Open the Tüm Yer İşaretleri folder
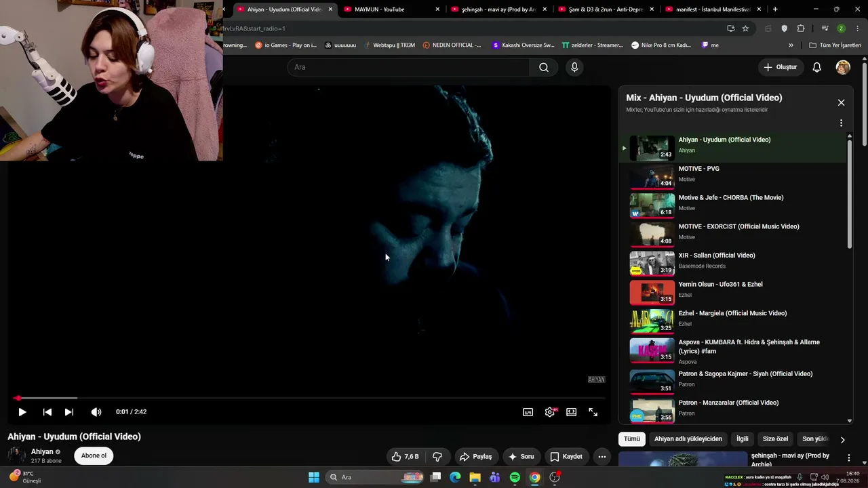This screenshot has width=868, height=488. click(835, 45)
